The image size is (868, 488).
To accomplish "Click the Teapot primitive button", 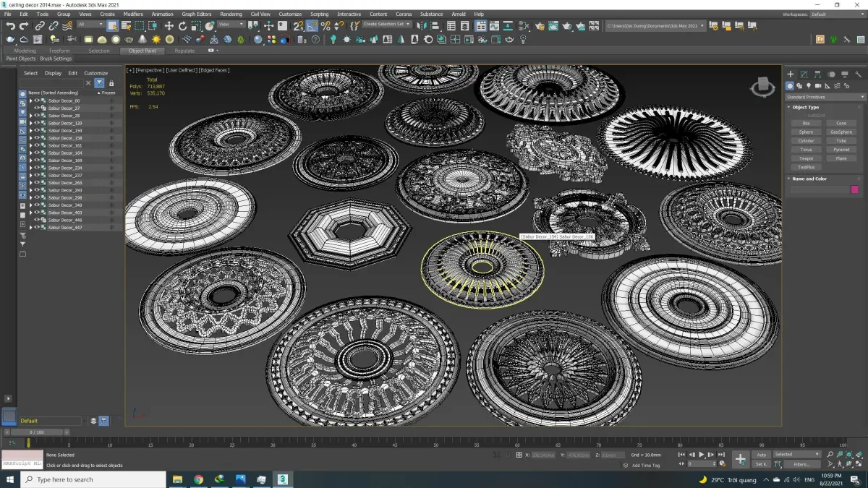I will [x=807, y=158].
